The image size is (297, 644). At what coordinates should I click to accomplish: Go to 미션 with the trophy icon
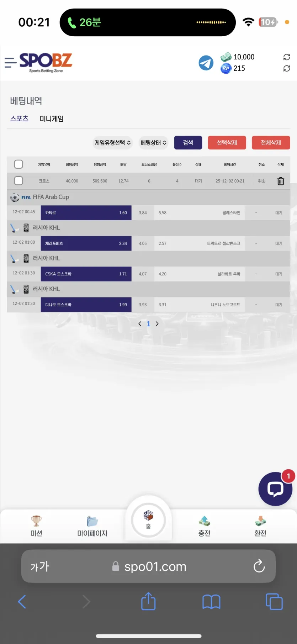click(x=36, y=526)
